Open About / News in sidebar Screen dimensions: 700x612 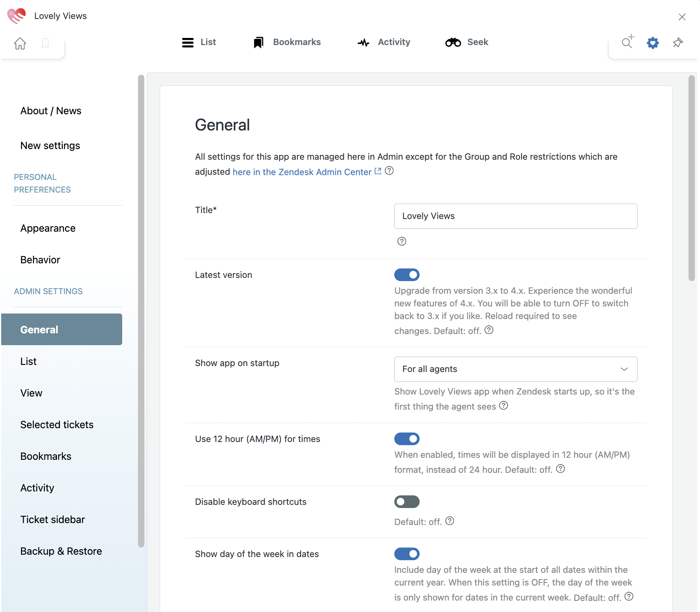tap(51, 111)
